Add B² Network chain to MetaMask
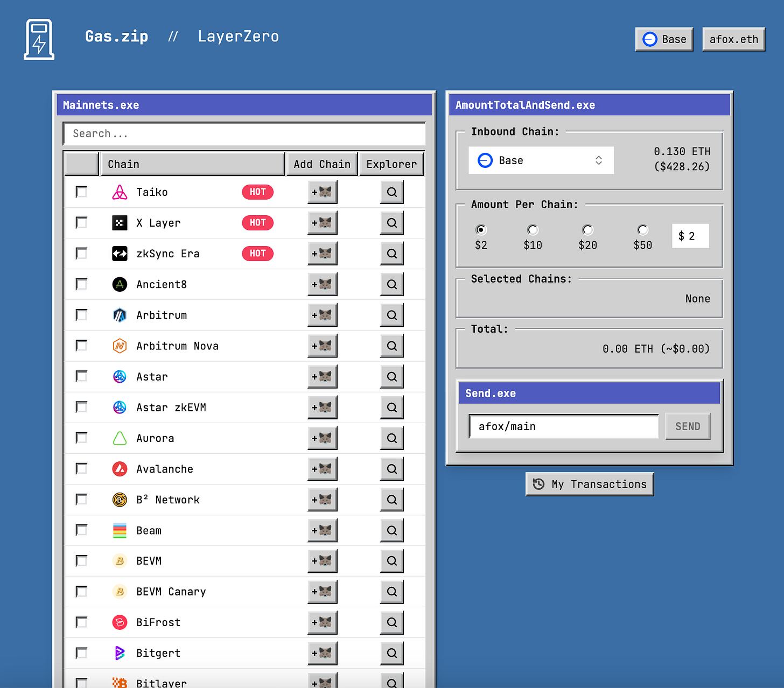Screen dimensions: 784x688 point(322,500)
